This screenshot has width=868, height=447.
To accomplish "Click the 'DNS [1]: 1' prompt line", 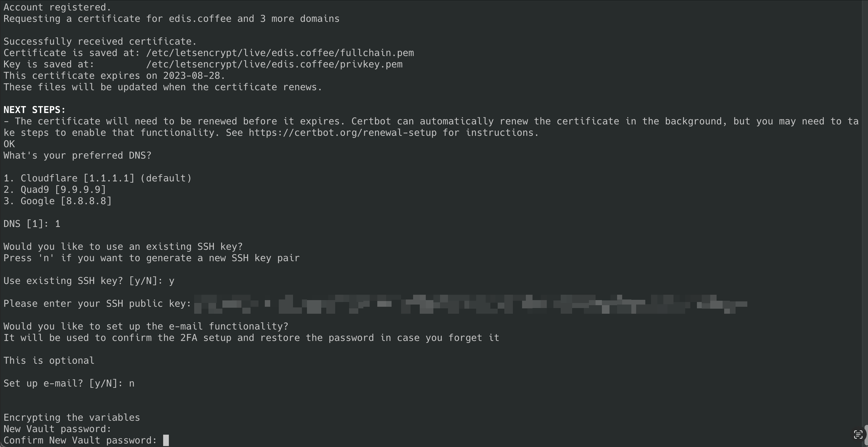I will coord(32,224).
